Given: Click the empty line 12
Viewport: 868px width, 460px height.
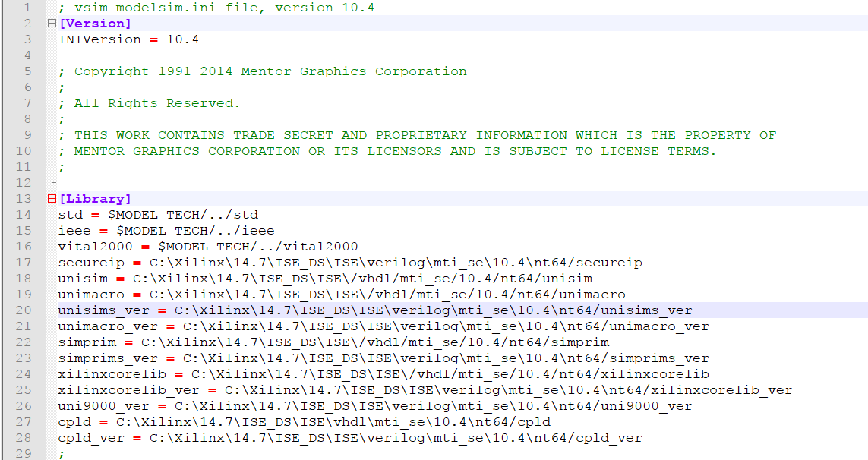Looking at the screenshot, I should (x=152, y=182).
